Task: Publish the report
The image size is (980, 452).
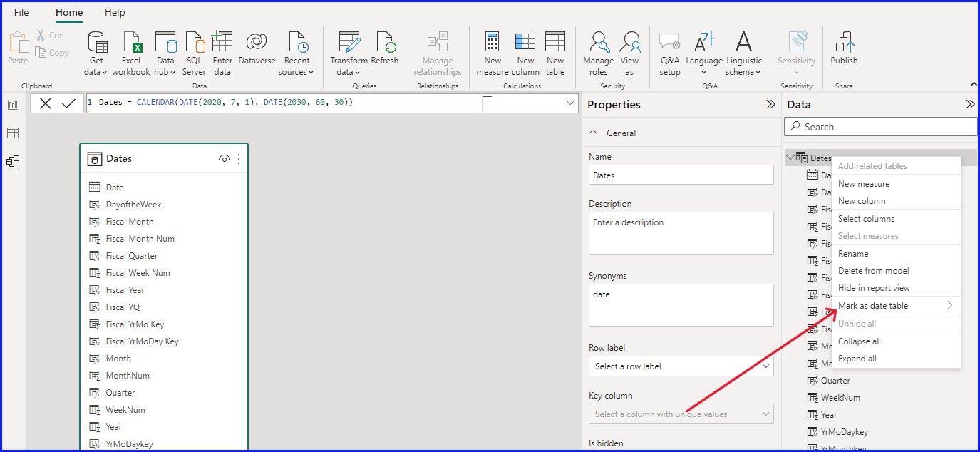Action: click(844, 48)
